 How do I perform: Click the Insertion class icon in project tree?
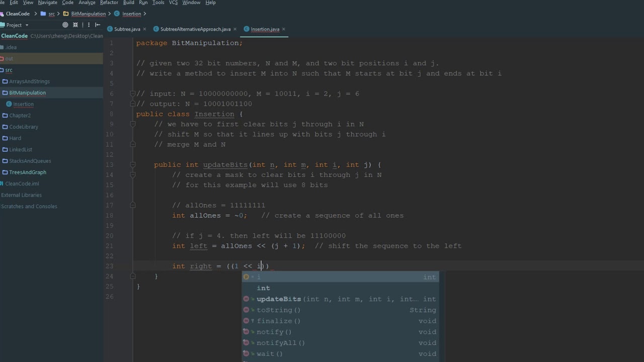click(9, 104)
